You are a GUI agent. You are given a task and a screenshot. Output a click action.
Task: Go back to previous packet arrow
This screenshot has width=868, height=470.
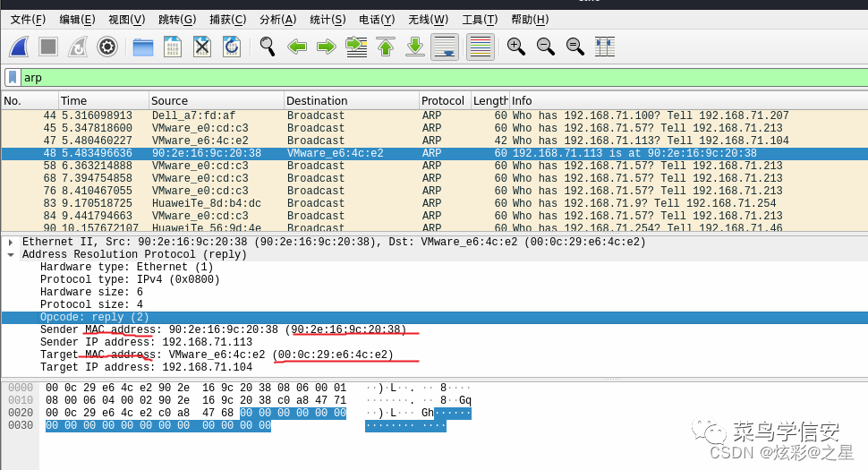(x=297, y=47)
